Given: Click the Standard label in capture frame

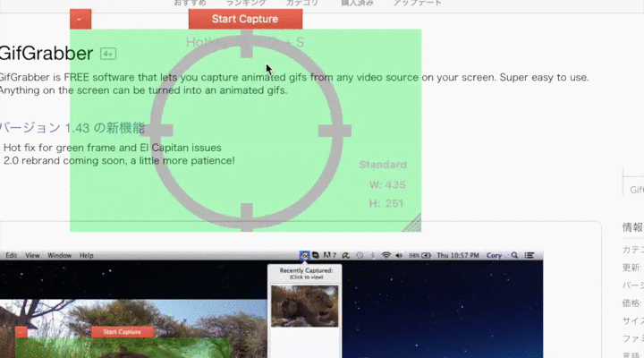Looking at the screenshot, I should (383, 165).
